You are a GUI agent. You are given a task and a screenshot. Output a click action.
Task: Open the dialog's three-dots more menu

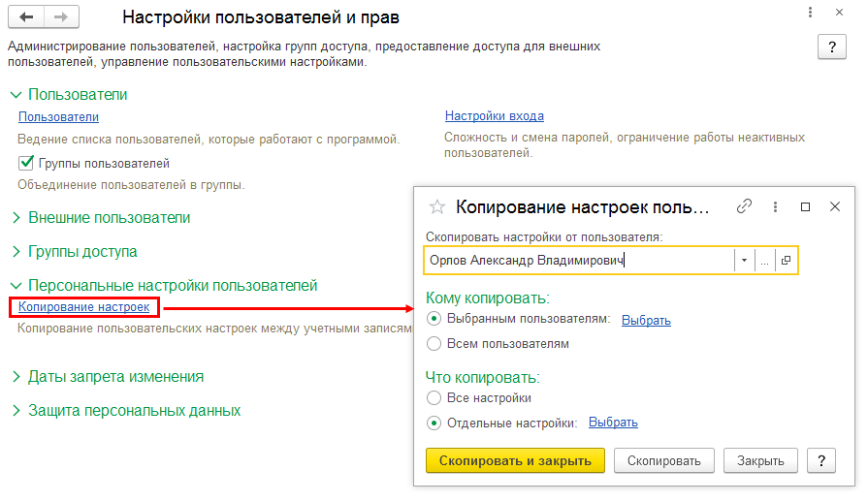[775, 206]
